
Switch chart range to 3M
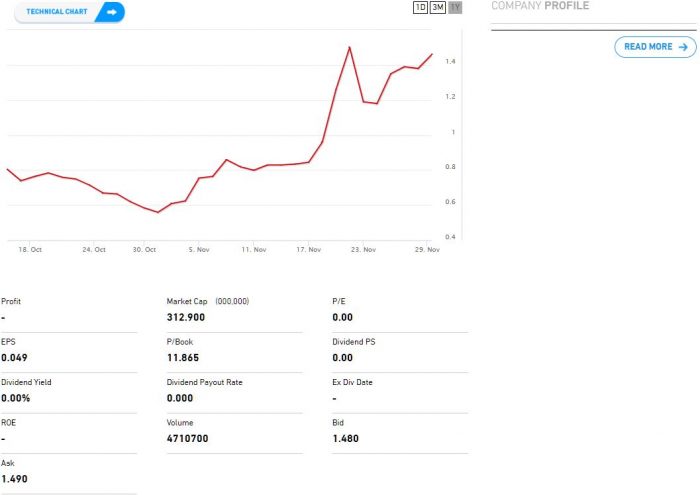tap(437, 8)
